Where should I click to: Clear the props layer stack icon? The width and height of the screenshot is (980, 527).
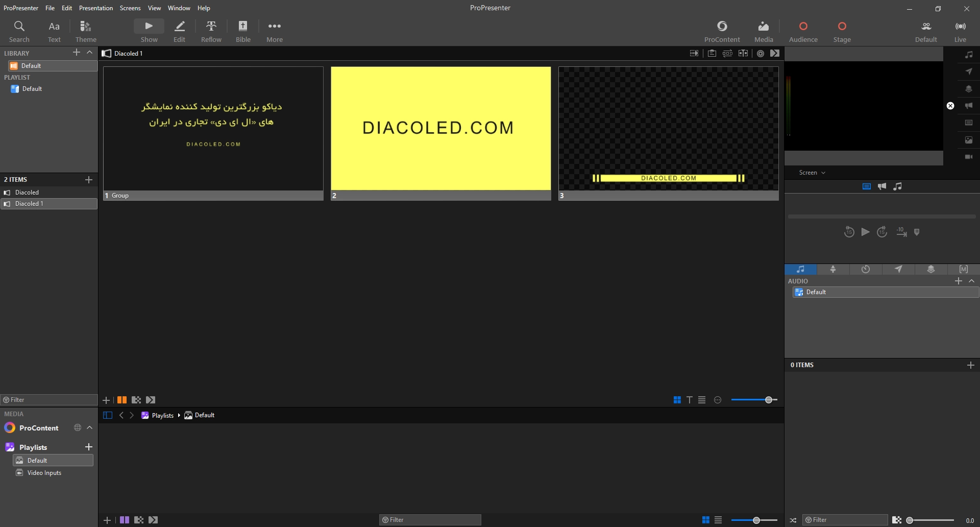pyautogui.click(x=969, y=89)
